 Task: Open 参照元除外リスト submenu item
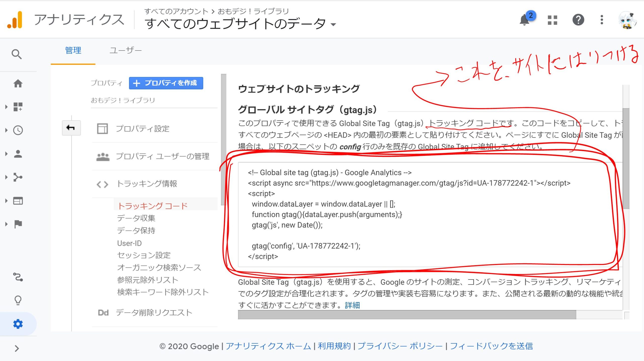(147, 280)
